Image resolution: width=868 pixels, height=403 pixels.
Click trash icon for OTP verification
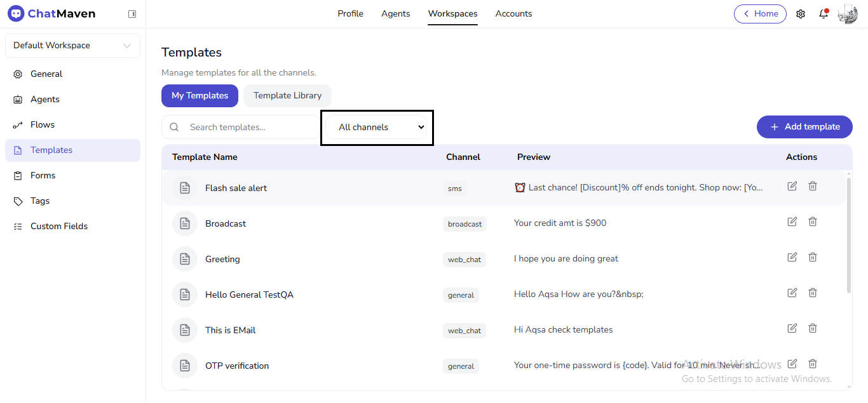tap(812, 364)
